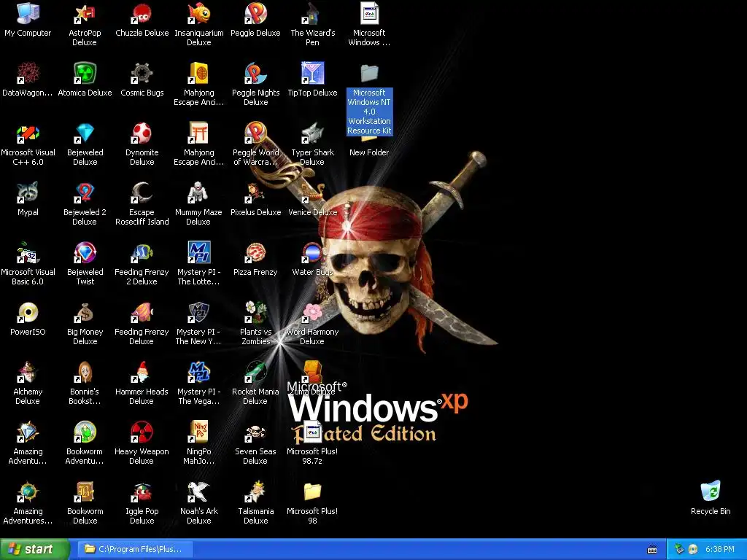The image size is (747, 560).
Task: Click the Plants vs Zombies shortcut
Action: [x=255, y=313]
